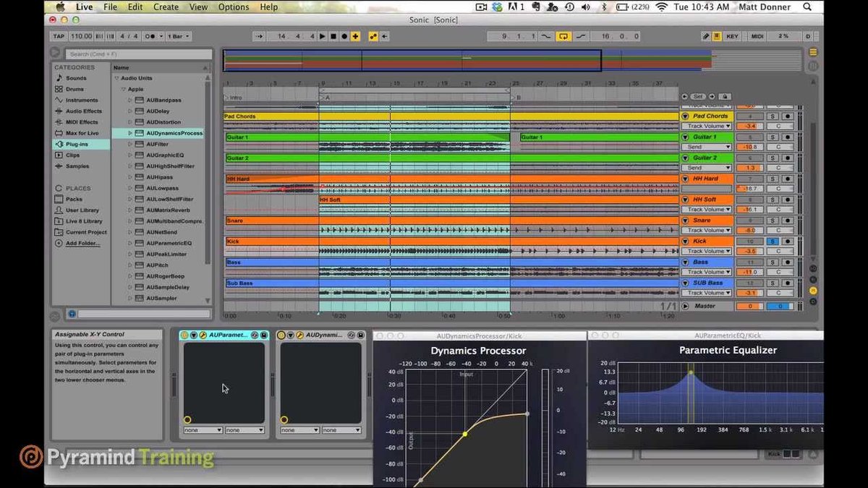Open the Create menu

coord(166,7)
